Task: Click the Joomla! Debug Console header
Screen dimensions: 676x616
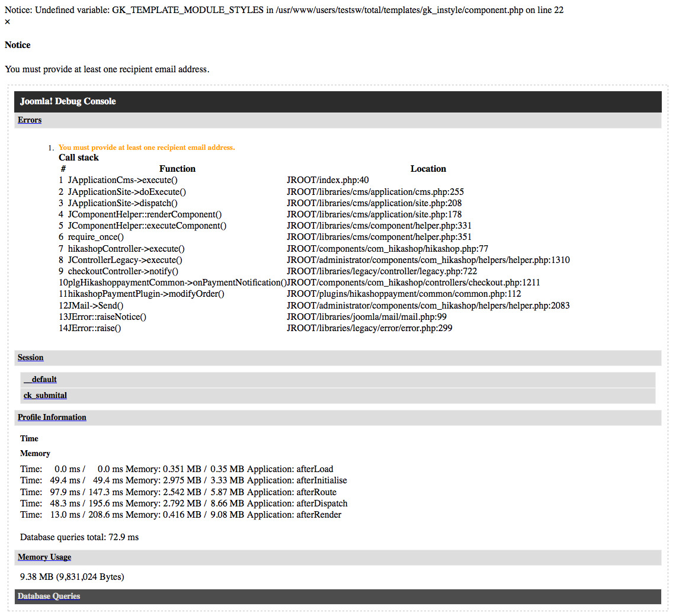Action: point(338,101)
